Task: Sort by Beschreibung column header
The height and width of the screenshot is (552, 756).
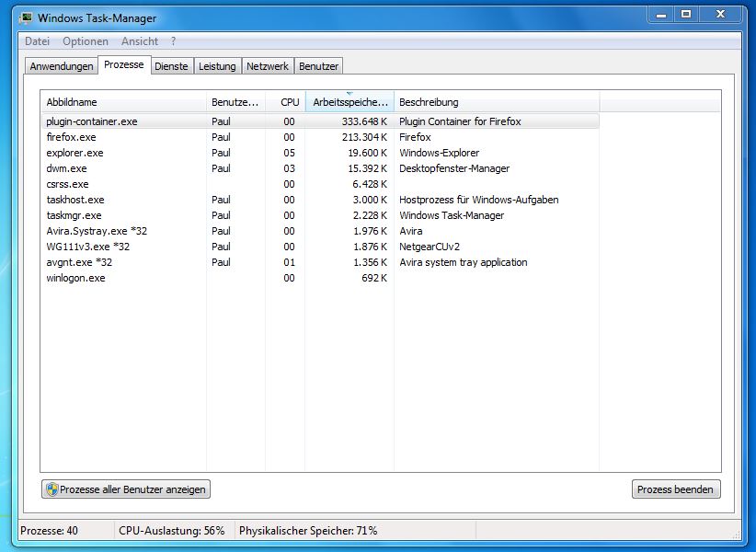Action: (497, 102)
